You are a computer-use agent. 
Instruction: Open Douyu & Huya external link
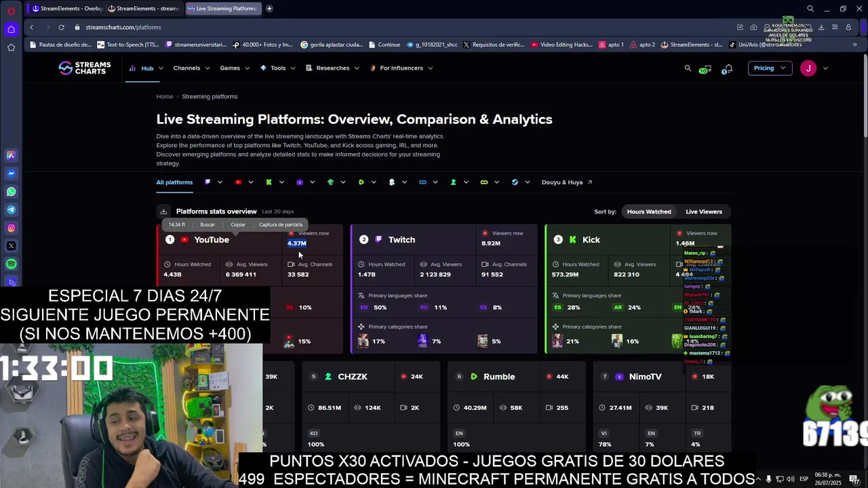[x=567, y=182]
